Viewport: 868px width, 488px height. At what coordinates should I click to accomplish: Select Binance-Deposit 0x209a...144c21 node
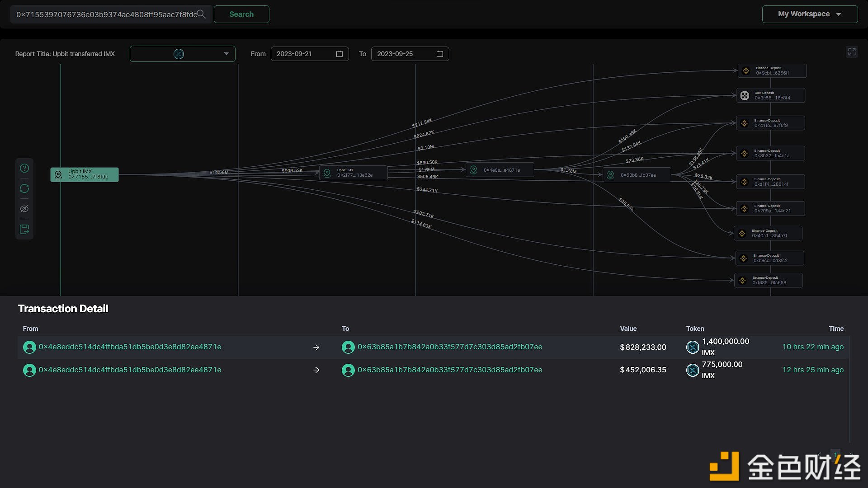tap(771, 208)
